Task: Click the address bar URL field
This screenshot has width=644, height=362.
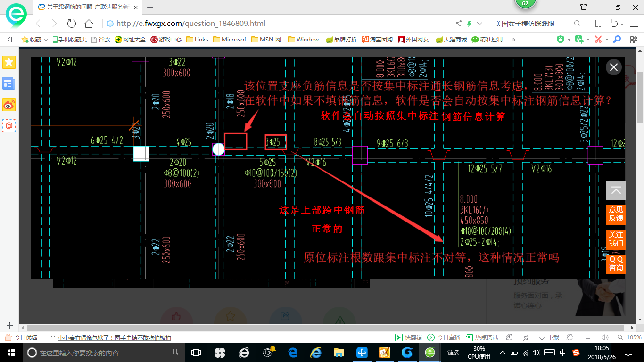Action: [x=278, y=24]
